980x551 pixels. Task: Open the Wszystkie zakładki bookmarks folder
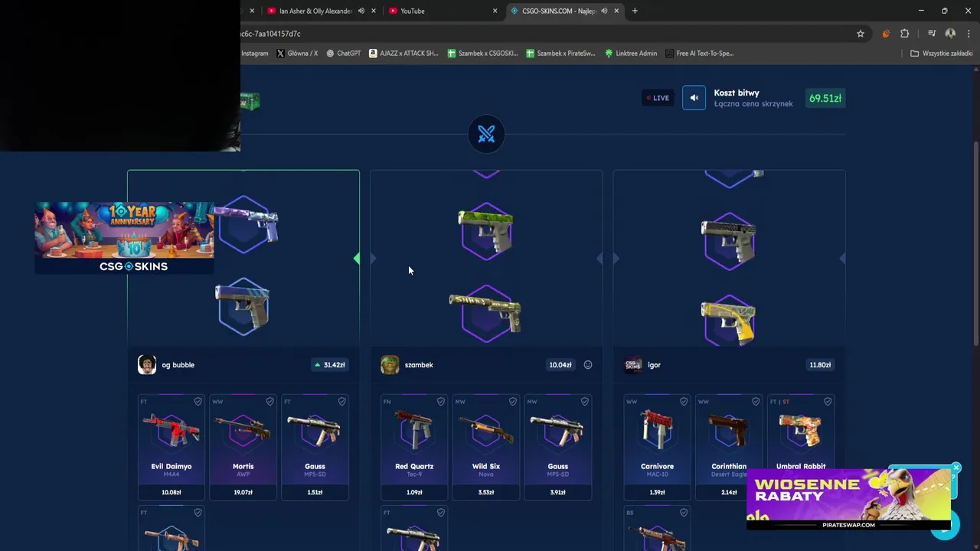[941, 54]
